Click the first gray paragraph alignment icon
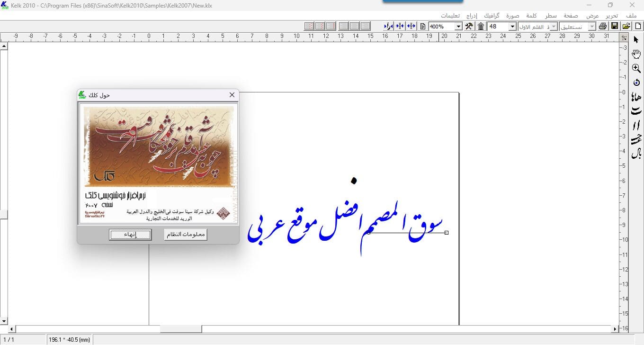The image size is (644, 345). click(x=344, y=26)
